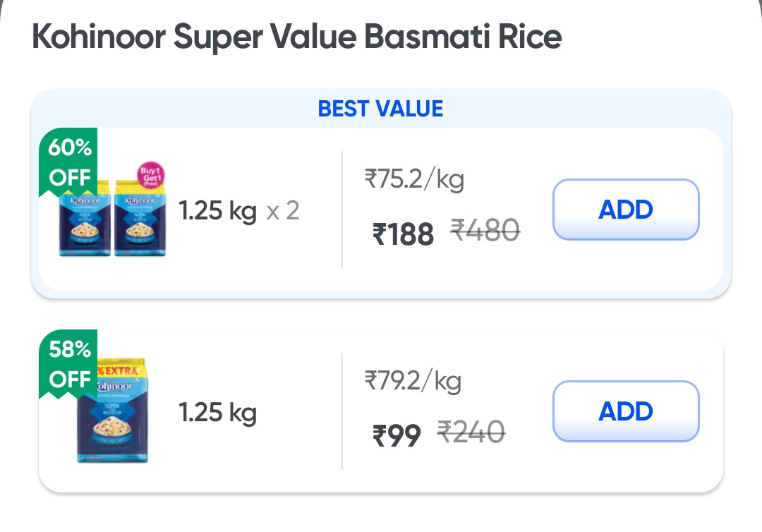This screenshot has width=762, height=532.
Task: Tap the x 2 multiplier text
Action: click(x=283, y=210)
